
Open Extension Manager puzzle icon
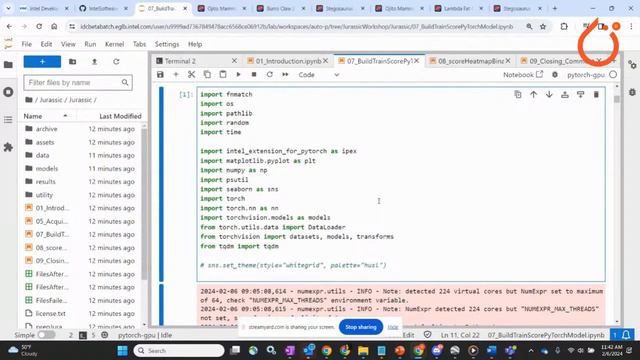(8, 147)
